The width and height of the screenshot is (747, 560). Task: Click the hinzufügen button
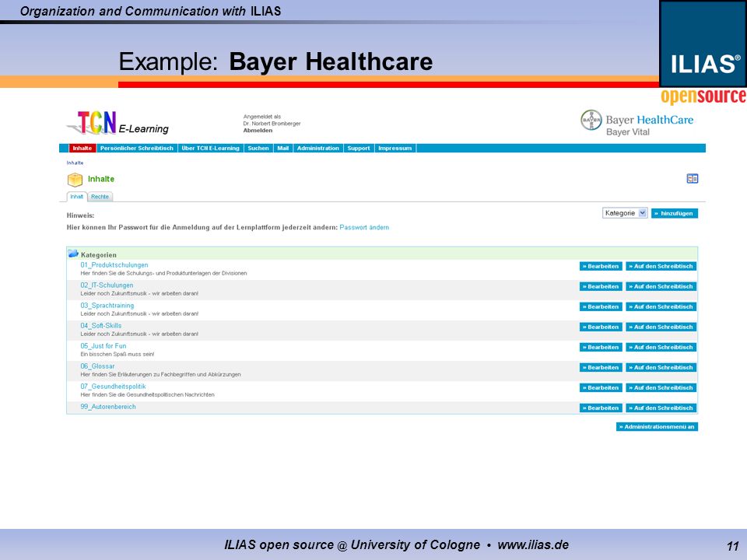tap(674, 213)
